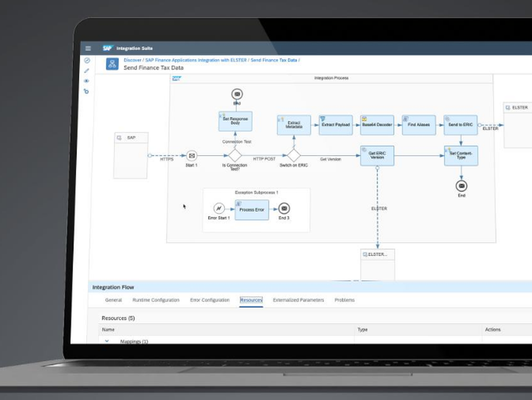The image size is (532, 400).
Task: Select the Set Response Body step
Action: click(236, 121)
